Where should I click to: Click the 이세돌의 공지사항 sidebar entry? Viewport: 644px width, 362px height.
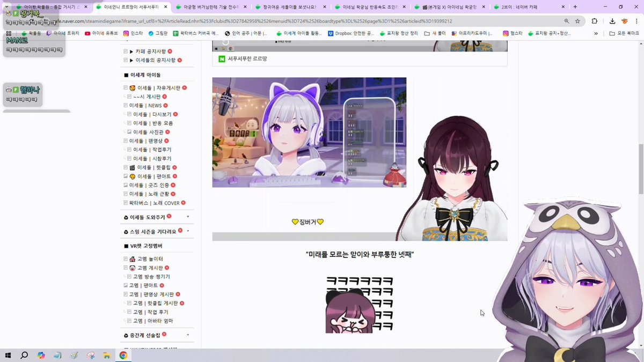point(155,60)
